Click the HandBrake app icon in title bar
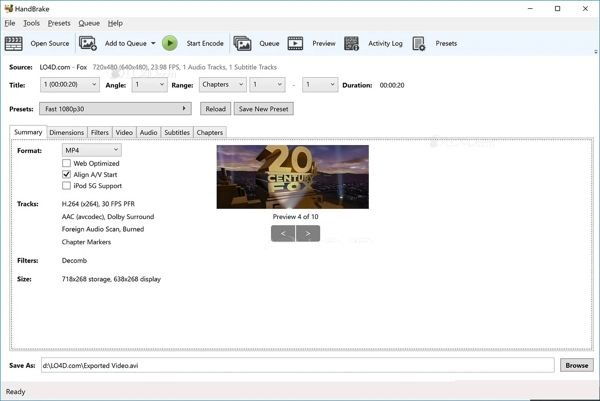Image resolution: width=600 pixels, height=401 pixels. [x=9, y=8]
